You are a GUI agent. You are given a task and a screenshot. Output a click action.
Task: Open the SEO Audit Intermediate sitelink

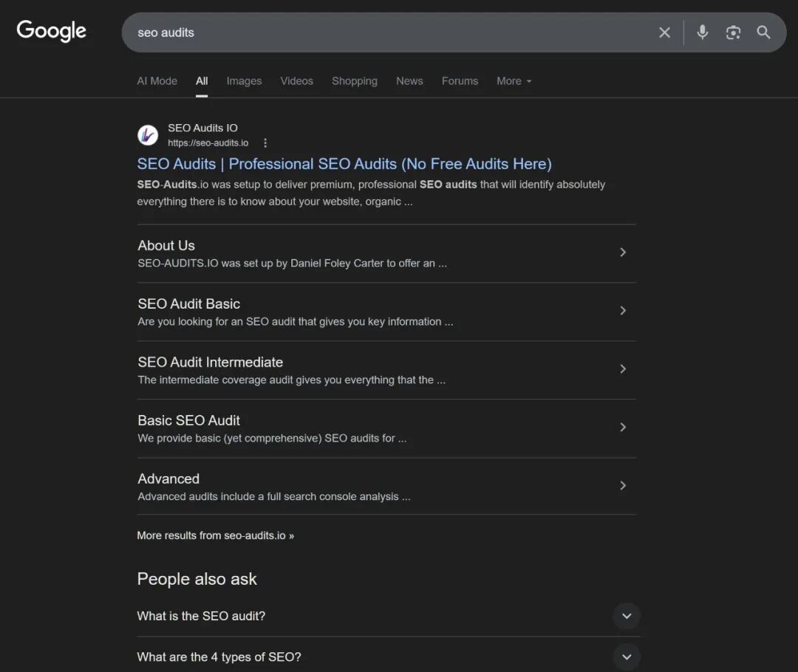click(x=211, y=362)
